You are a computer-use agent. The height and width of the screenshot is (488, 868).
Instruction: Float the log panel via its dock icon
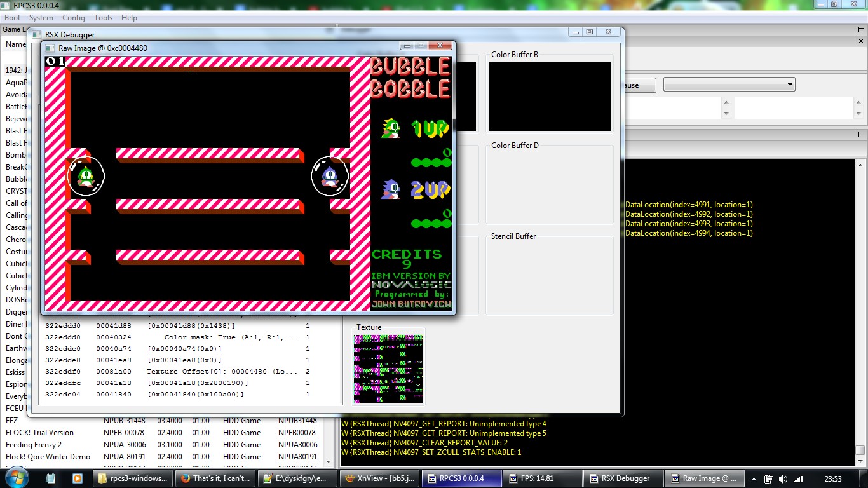tap(861, 135)
